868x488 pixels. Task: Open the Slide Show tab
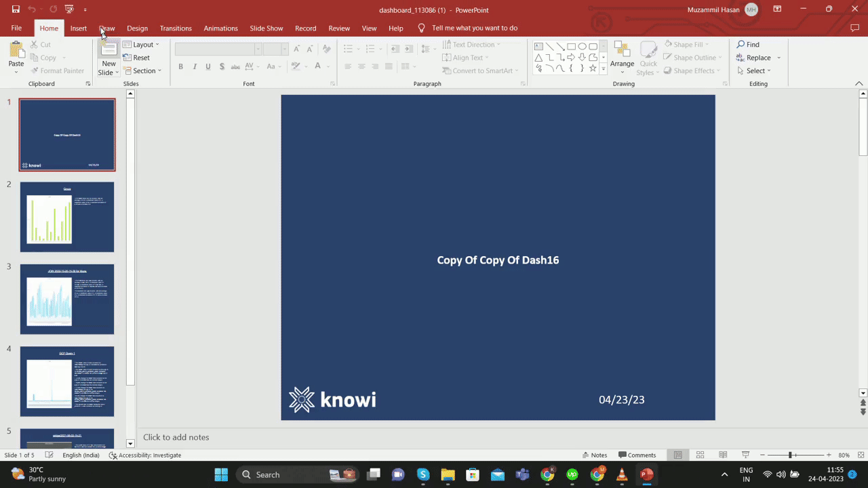pyautogui.click(x=266, y=28)
